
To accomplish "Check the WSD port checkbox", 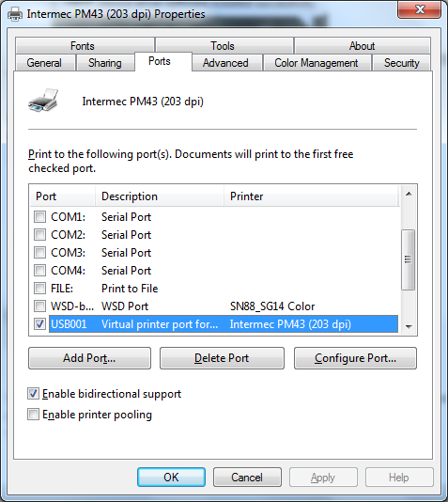I will pos(40,306).
